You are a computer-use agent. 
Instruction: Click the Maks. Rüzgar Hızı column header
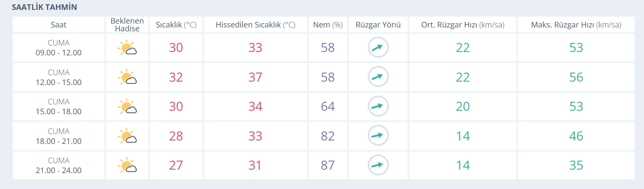coord(576,25)
